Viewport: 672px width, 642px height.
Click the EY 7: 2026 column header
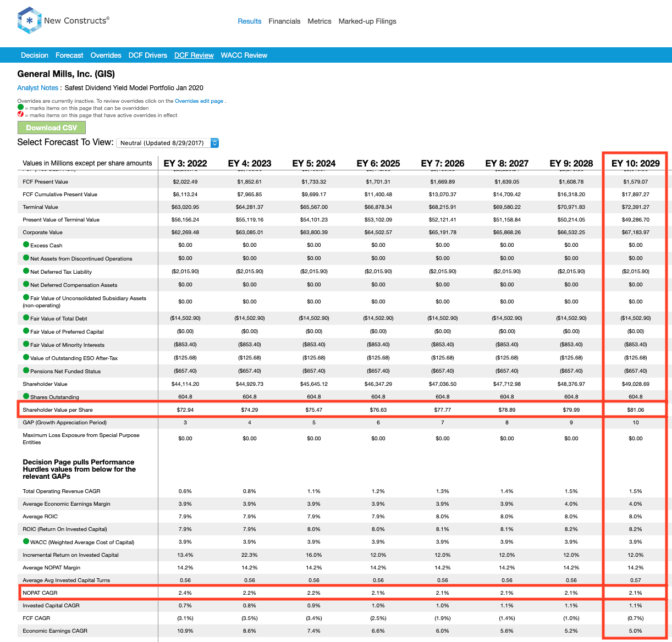[443, 163]
